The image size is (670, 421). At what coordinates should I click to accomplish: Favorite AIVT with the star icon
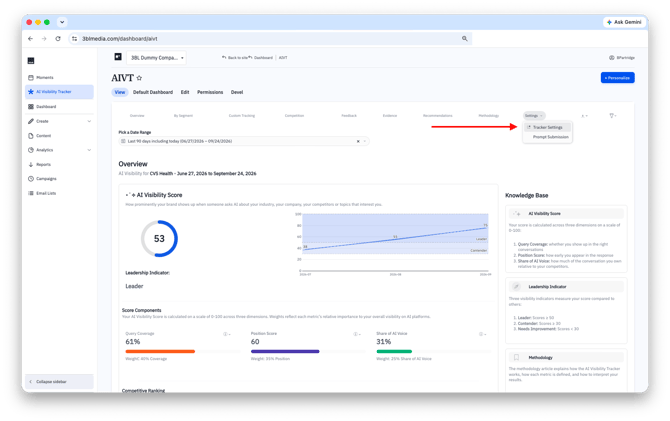pyautogui.click(x=139, y=78)
